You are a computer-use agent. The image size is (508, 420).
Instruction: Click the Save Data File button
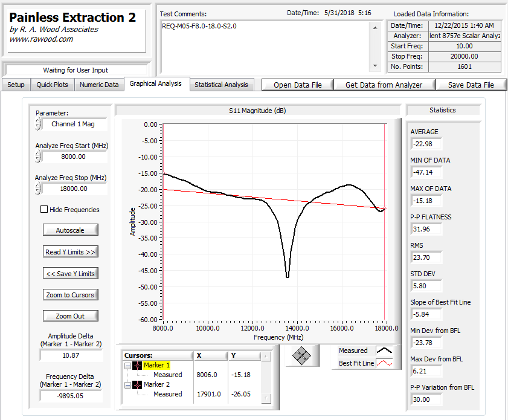pyautogui.click(x=471, y=85)
